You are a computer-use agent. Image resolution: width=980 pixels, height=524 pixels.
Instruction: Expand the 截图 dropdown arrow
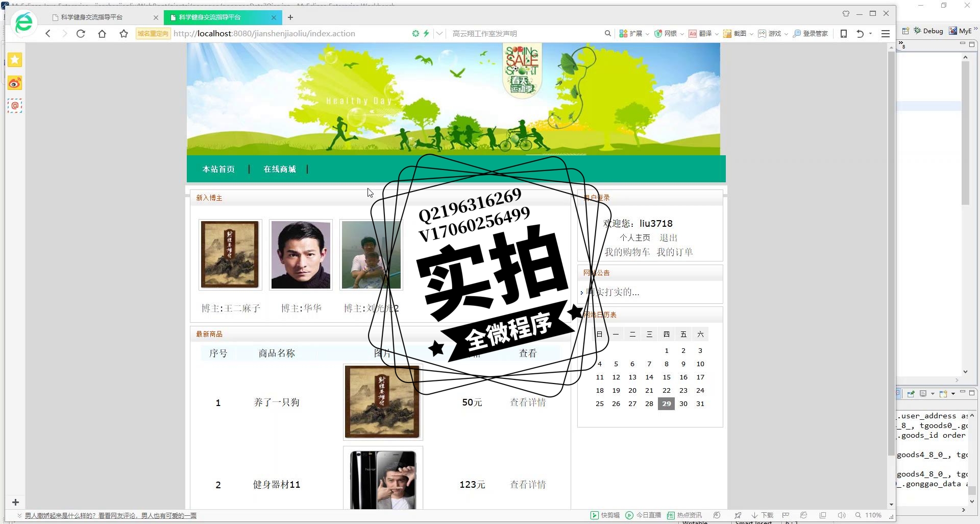(751, 34)
